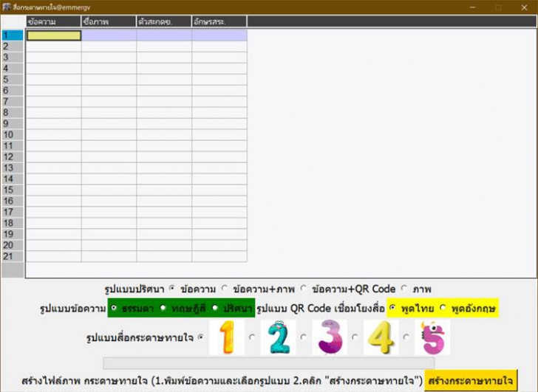This screenshot has width=538, height=392.
Task: Click the ตัวสะกดฯ cell in row 12
Action: (x=164, y=157)
